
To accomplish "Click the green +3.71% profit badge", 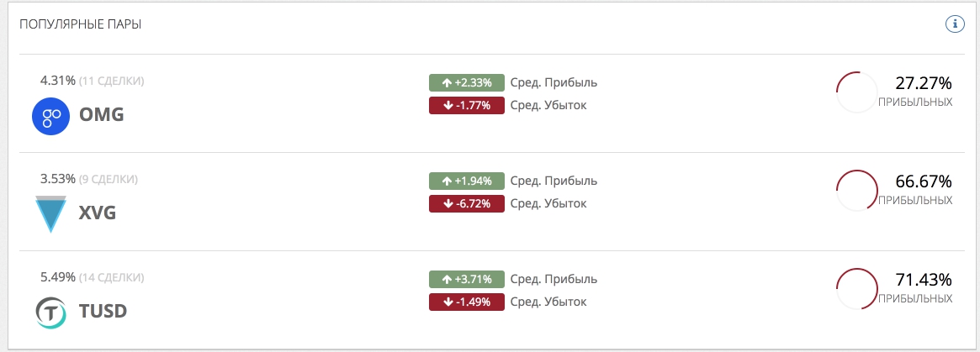I will tap(466, 279).
